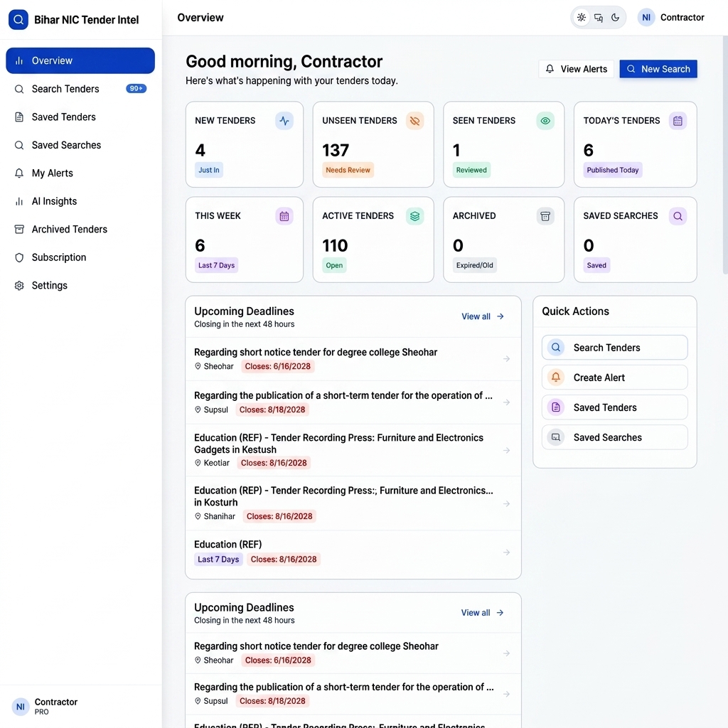This screenshot has height=728, width=728.
Task: Click the Archived box icon
Action: (545, 216)
